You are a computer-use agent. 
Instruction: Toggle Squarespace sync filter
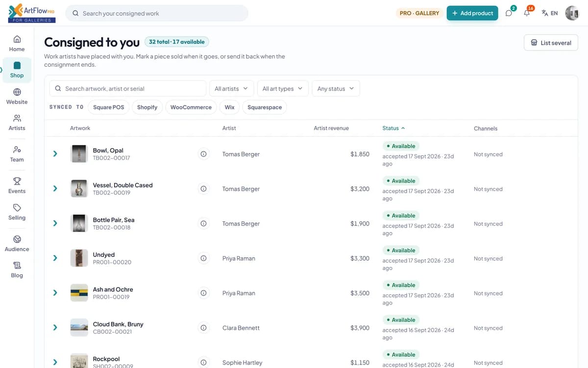click(x=265, y=107)
